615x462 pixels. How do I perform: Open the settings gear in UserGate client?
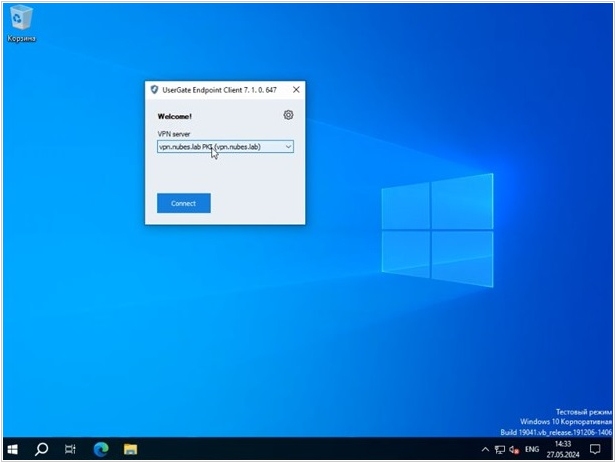click(x=288, y=115)
